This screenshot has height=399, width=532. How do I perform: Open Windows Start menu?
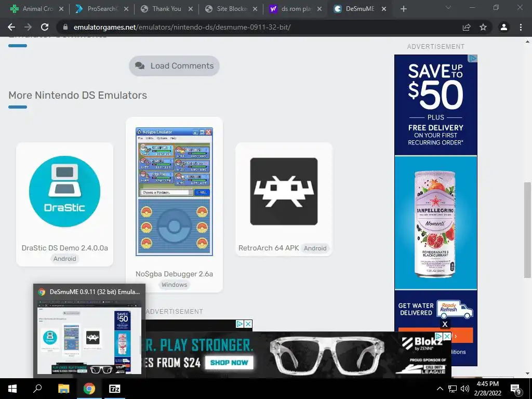point(12,389)
